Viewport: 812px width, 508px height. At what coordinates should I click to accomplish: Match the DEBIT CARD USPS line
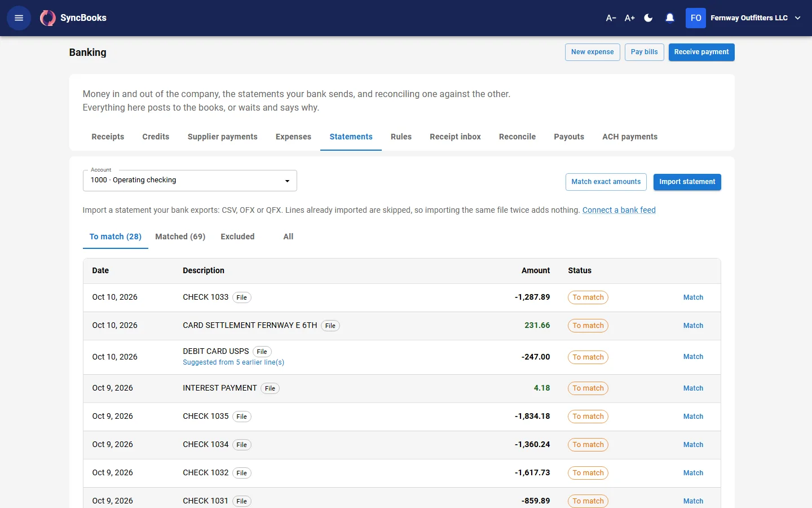(693, 357)
